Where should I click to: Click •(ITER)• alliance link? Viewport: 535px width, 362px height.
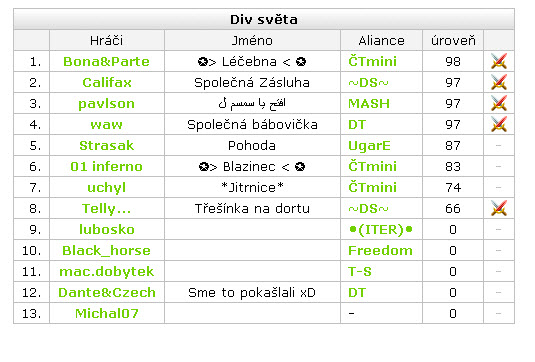point(381,230)
